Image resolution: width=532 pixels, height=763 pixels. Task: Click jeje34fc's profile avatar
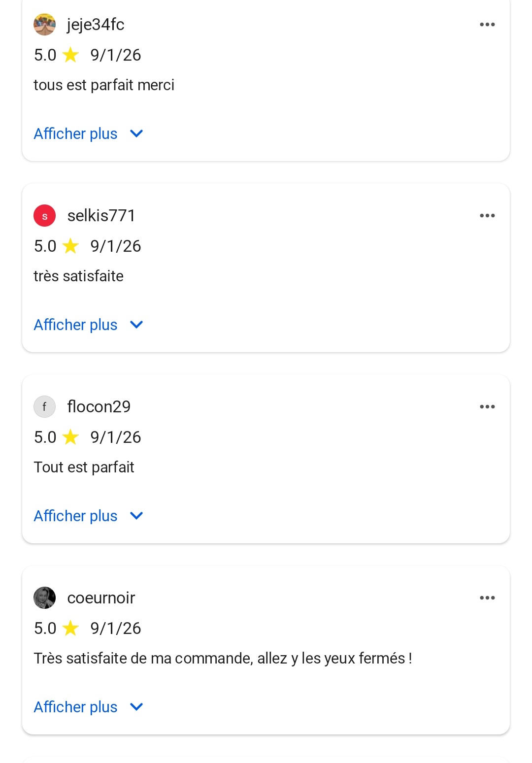click(44, 24)
